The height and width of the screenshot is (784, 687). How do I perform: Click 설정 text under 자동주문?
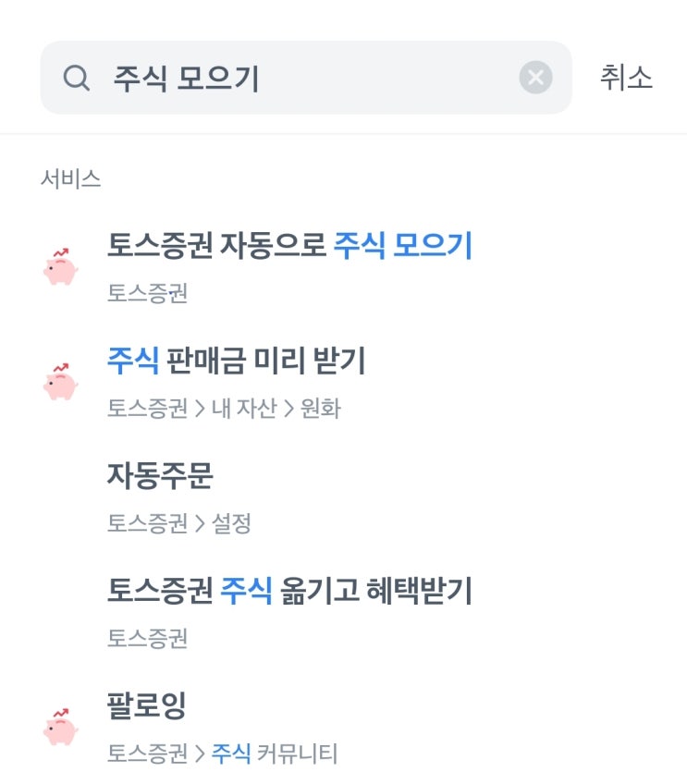(231, 524)
